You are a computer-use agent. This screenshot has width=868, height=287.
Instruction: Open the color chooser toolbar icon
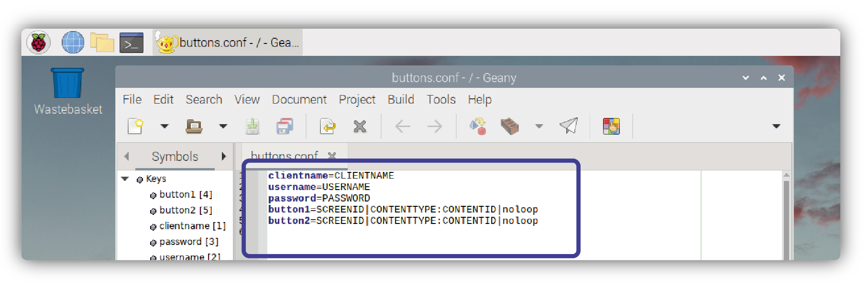click(611, 126)
